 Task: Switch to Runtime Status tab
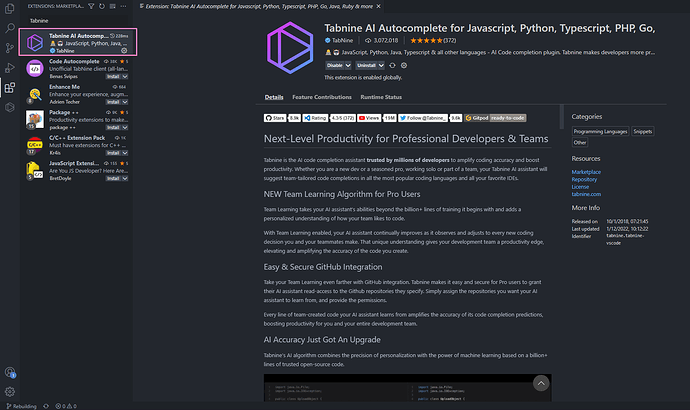pyautogui.click(x=381, y=97)
